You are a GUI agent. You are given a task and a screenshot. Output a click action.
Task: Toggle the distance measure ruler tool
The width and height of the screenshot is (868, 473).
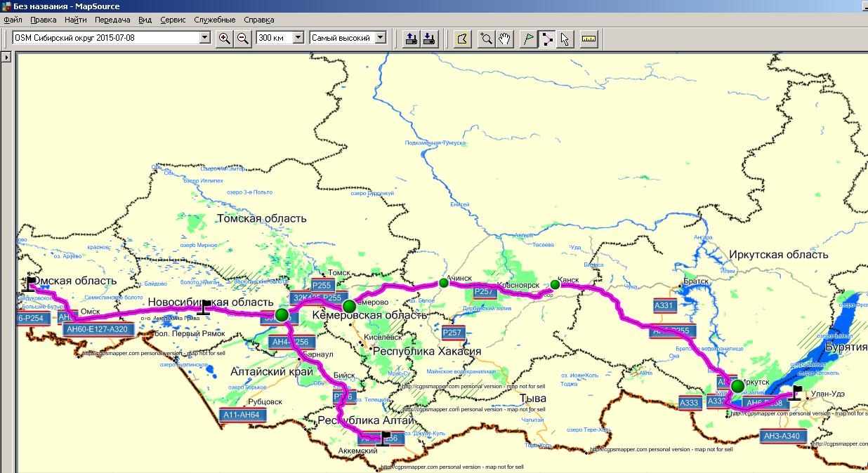point(588,38)
